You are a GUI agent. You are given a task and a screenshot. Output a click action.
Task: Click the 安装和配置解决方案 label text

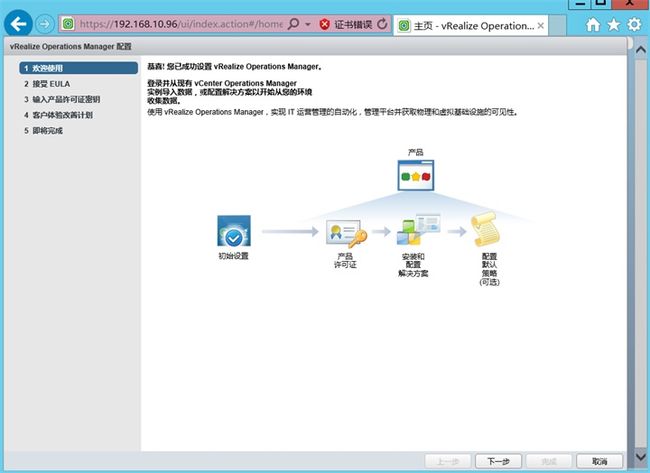click(x=413, y=265)
